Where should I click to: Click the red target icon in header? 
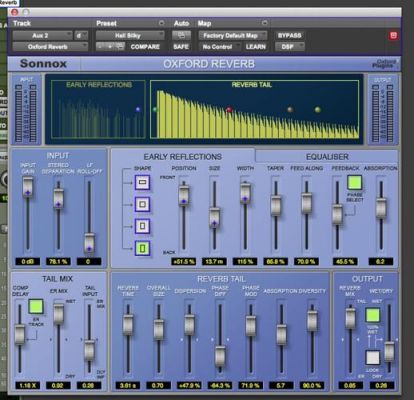pos(393,35)
